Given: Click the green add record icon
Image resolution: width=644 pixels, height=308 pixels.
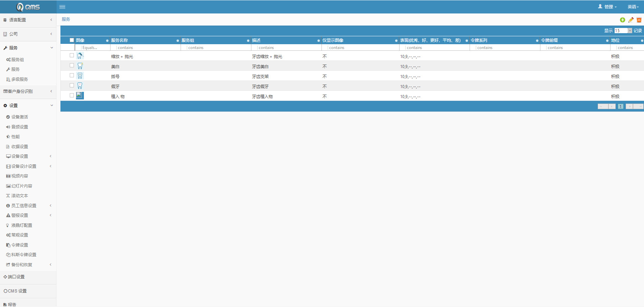Looking at the screenshot, I should [x=623, y=20].
